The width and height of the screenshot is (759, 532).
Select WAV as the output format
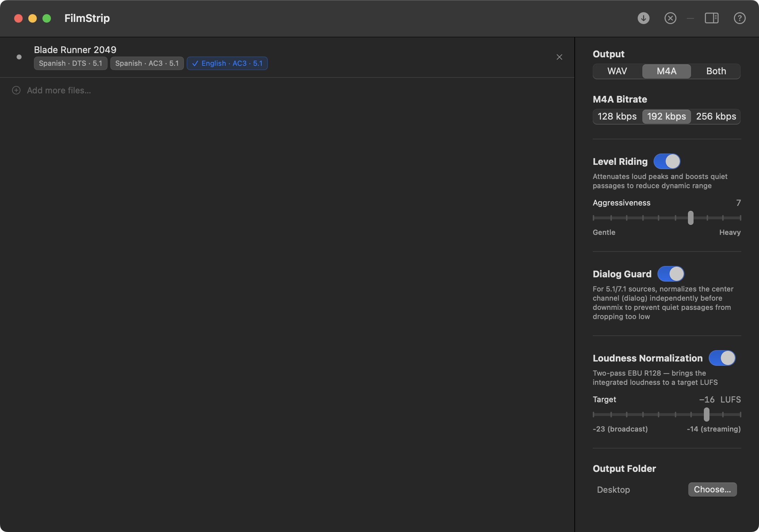[617, 71]
